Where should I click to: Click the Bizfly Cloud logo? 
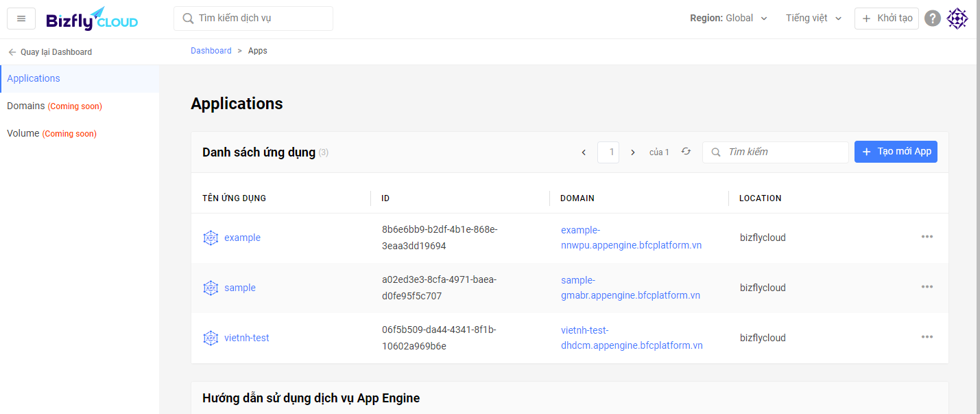tap(92, 19)
